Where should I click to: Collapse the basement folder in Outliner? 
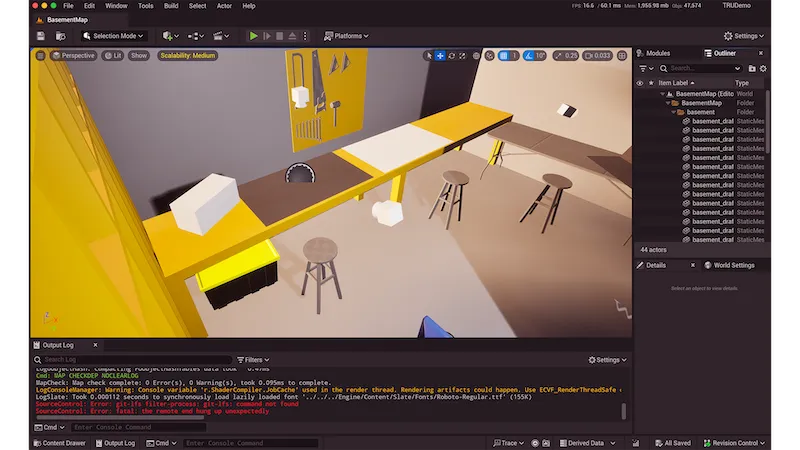[x=673, y=112]
